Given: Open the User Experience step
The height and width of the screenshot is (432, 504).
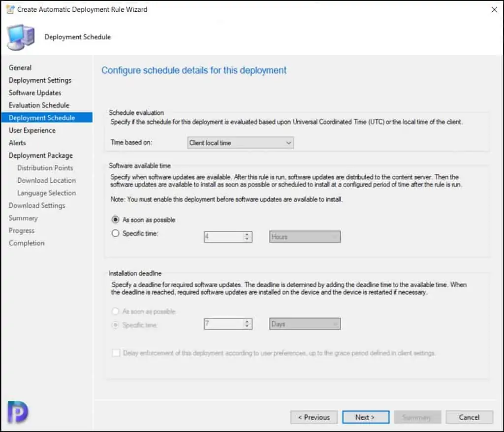Looking at the screenshot, I should 32,130.
